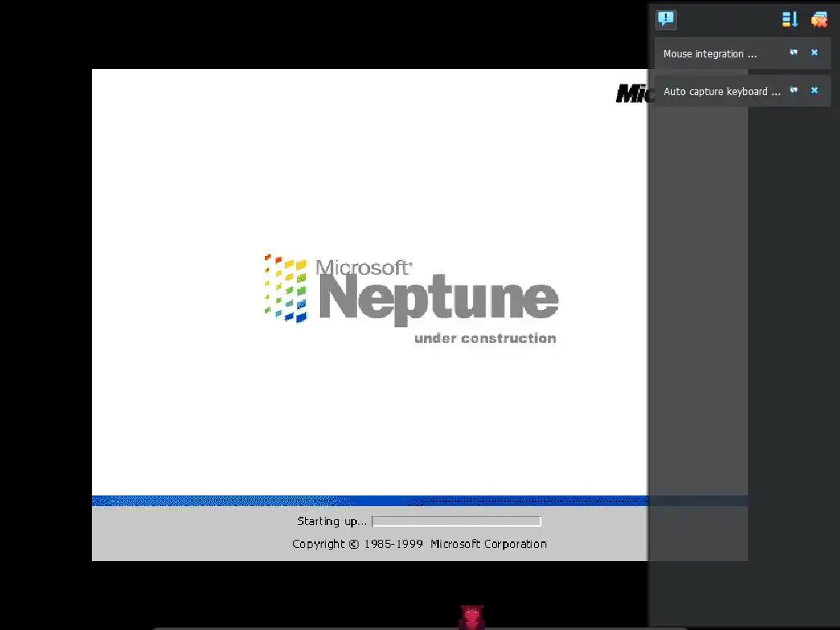840x630 pixels.
Task: Click the sort notifications order icon
Action: tap(790, 20)
